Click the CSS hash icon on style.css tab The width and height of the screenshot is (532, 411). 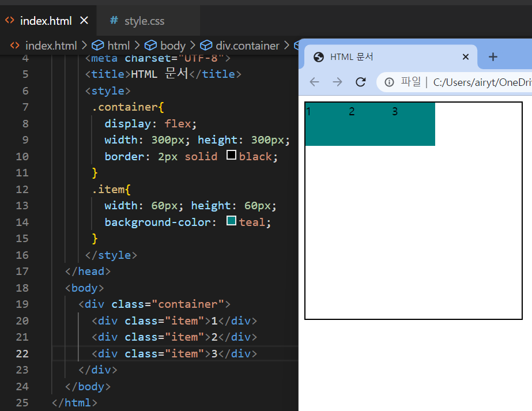tap(114, 20)
